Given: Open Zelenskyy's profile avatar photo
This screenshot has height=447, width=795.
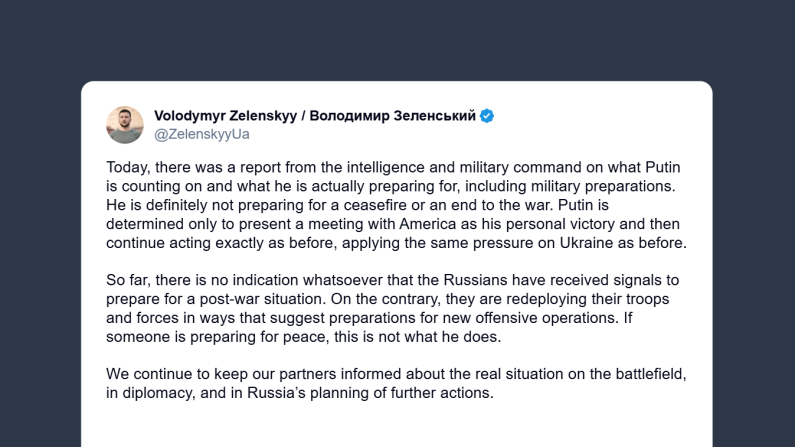Looking at the screenshot, I should 125,125.
